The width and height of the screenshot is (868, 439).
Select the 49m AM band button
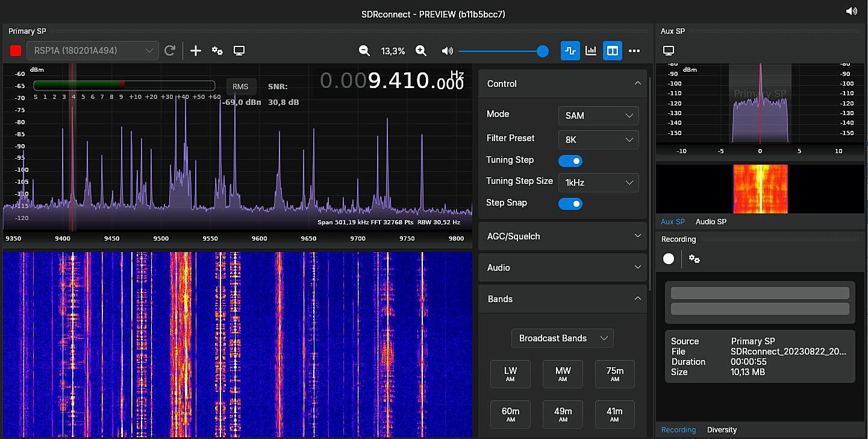coord(563,414)
